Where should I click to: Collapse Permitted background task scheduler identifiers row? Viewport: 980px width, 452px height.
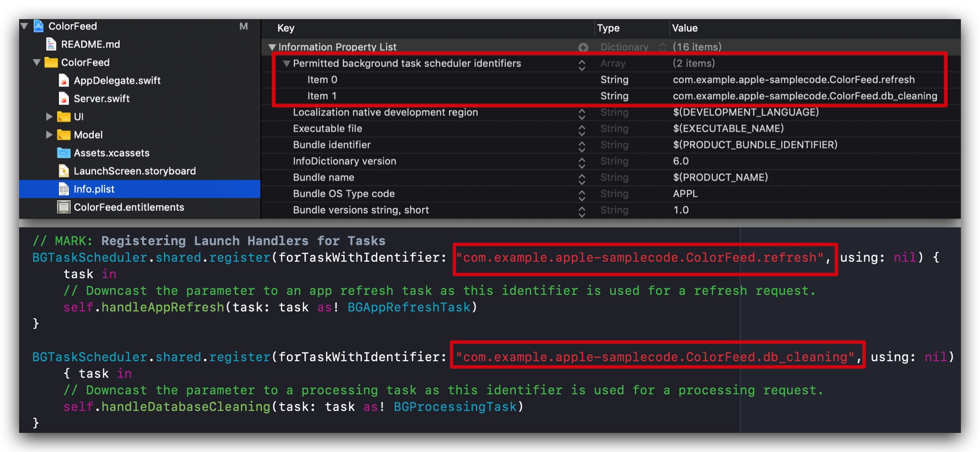coord(286,64)
